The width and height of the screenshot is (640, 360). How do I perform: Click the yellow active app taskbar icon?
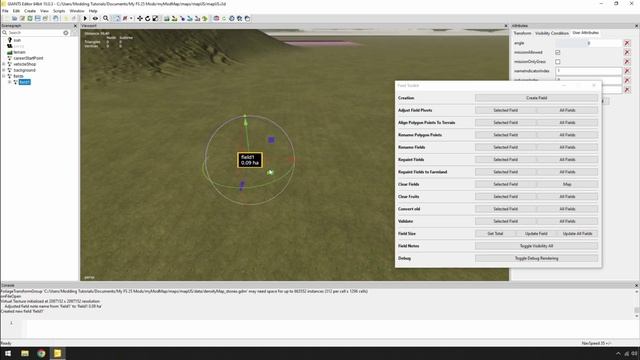point(58,353)
